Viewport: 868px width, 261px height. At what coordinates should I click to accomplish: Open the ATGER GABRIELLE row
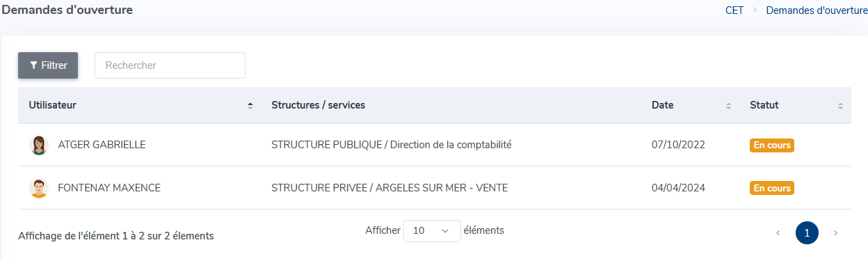coord(435,145)
